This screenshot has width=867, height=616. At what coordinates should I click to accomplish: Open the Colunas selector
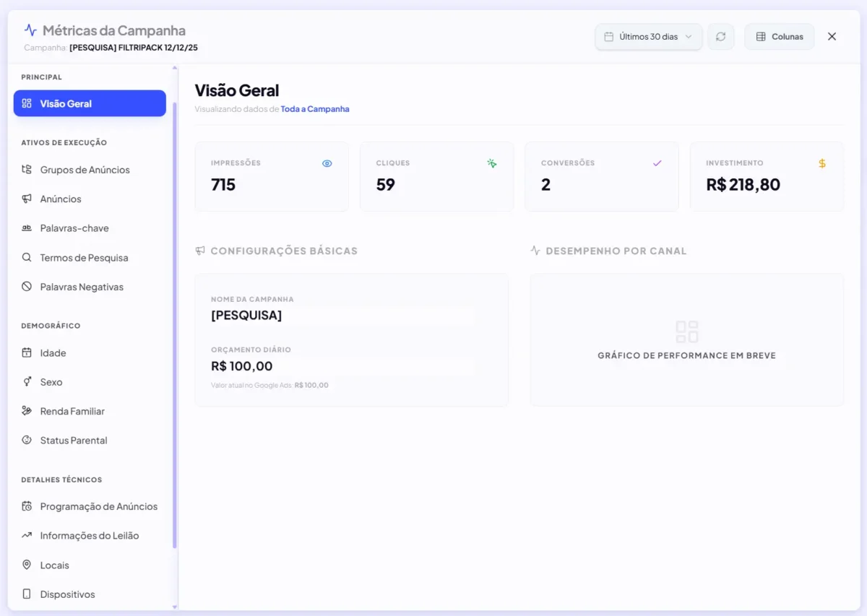[x=779, y=36]
